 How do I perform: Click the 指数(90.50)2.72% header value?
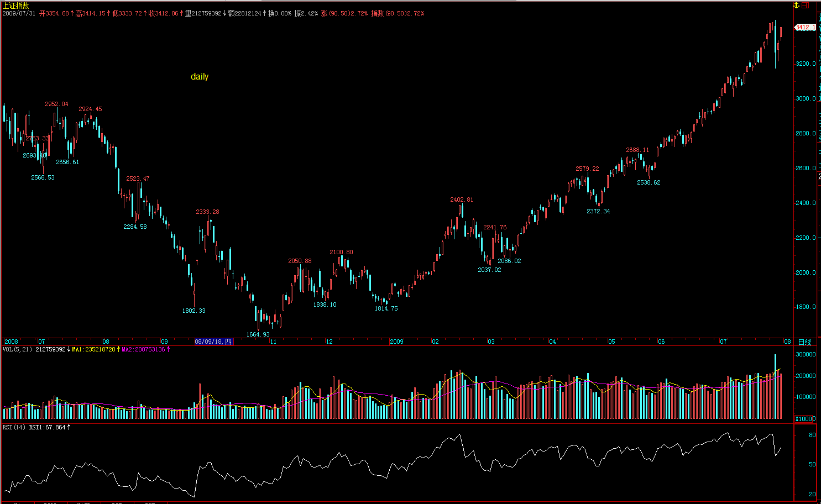pos(398,13)
